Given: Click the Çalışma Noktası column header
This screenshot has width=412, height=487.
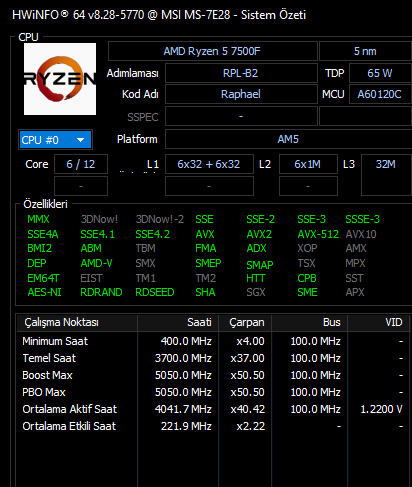Looking at the screenshot, I should 77,323.
